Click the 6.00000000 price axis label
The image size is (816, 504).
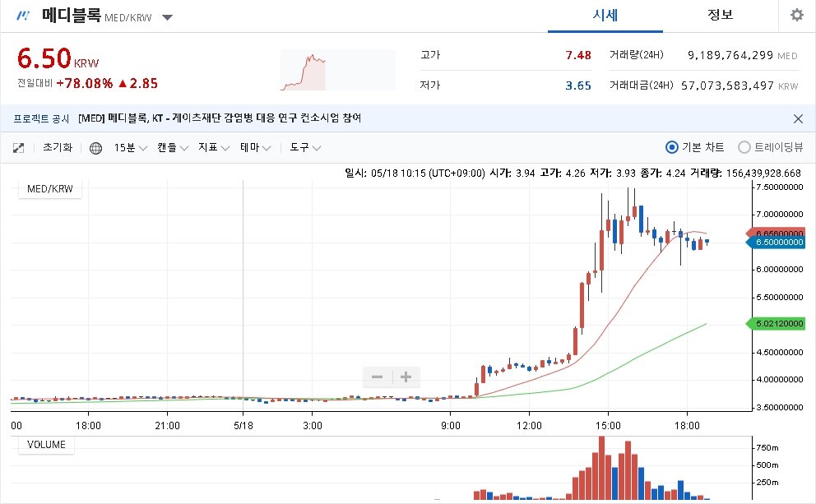click(x=780, y=270)
